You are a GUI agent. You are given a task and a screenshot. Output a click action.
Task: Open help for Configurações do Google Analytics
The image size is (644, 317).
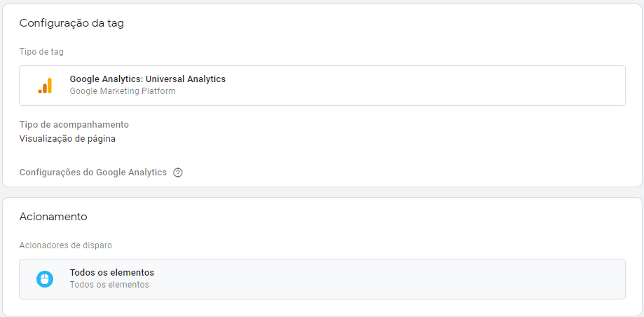(x=178, y=173)
